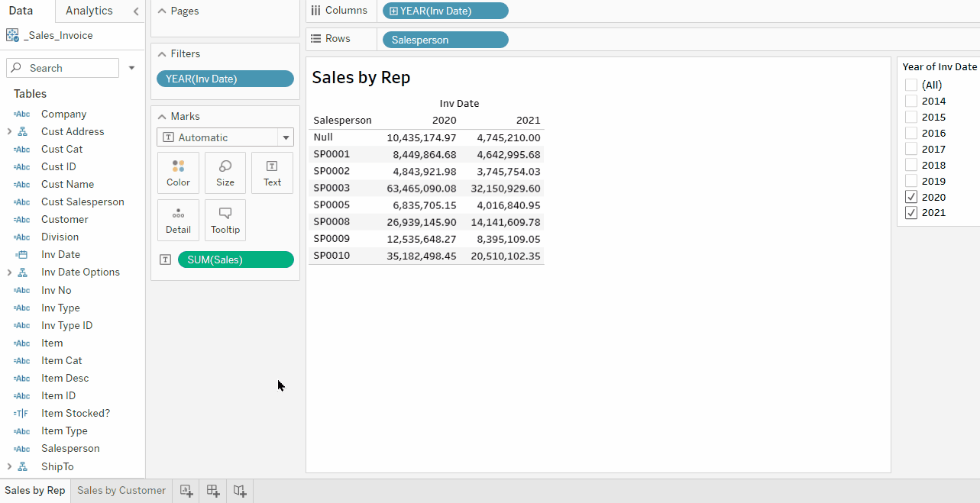Viewport: 980px width, 503px height.
Task: Create a new story from bottom bar
Action: coord(240,491)
